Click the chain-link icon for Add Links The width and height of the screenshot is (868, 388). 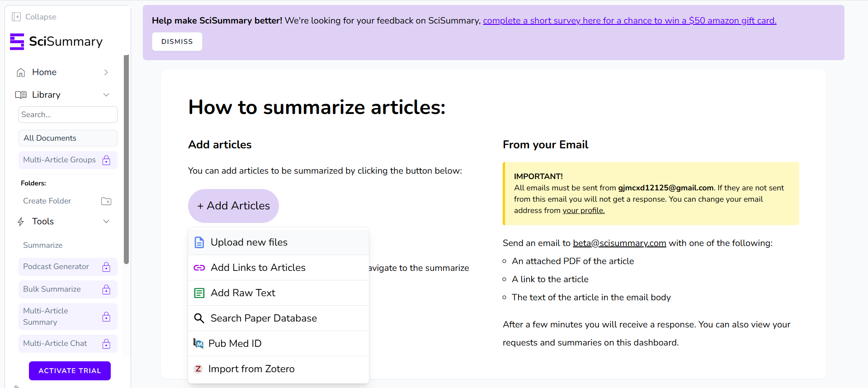[x=199, y=268]
